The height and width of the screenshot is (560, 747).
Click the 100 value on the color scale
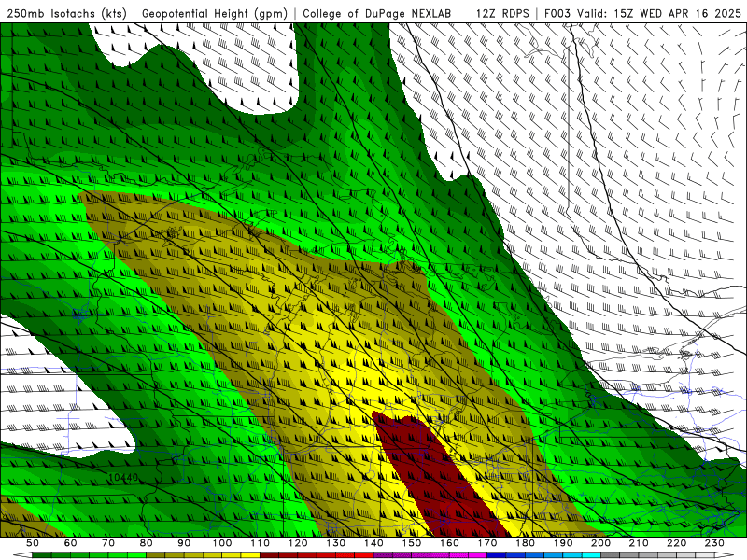(222, 543)
